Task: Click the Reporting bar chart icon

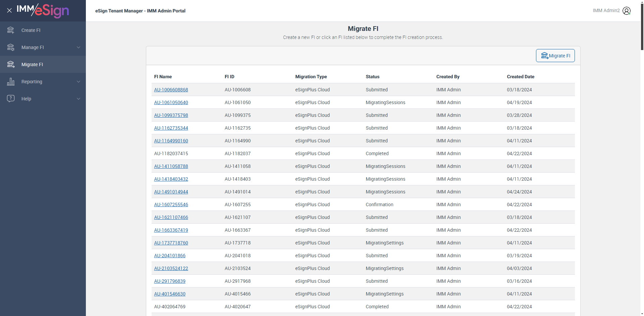Action: coord(11,82)
